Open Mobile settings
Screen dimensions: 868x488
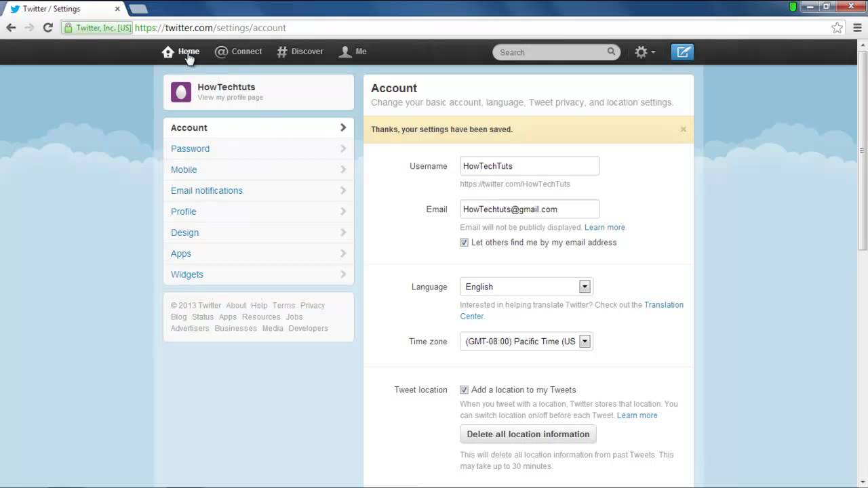pyautogui.click(x=258, y=169)
